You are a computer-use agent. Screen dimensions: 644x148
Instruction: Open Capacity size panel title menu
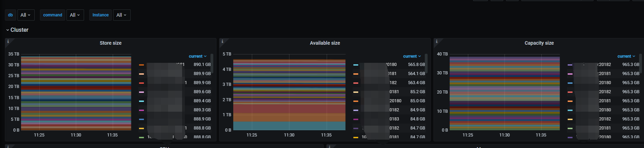(539, 43)
